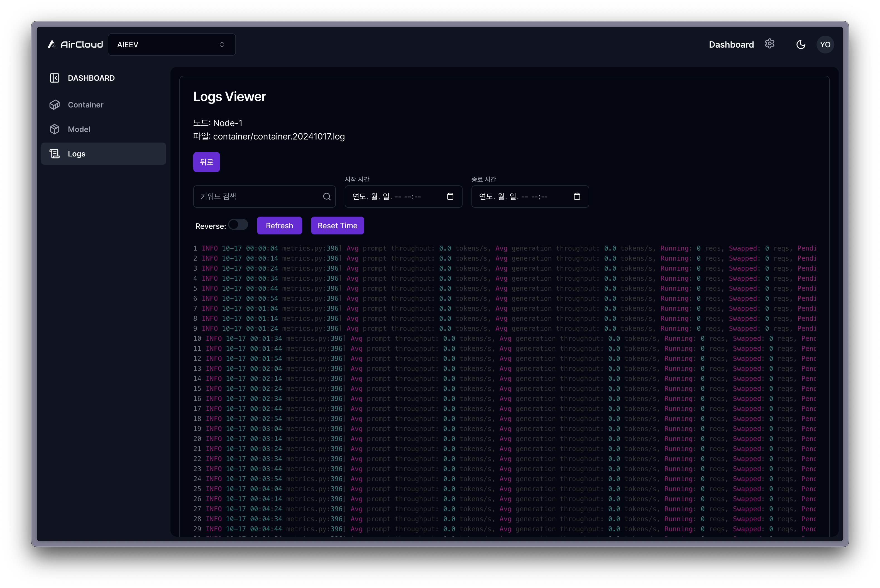Select log line 1 at 00:00:04

[505, 248]
